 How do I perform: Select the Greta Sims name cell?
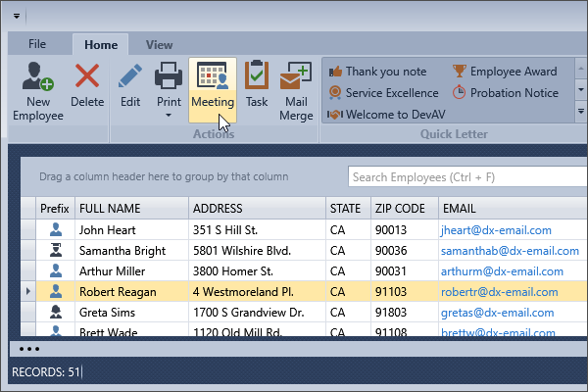coord(131,312)
